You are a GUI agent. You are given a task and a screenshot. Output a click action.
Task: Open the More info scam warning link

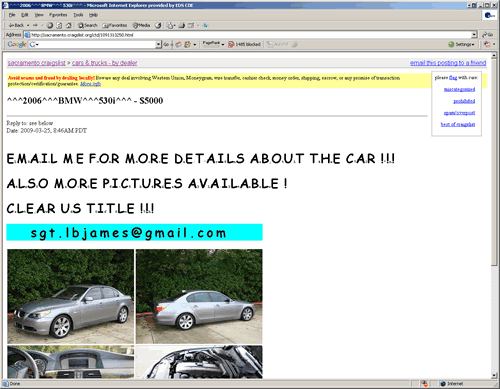click(x=90, y=84)
